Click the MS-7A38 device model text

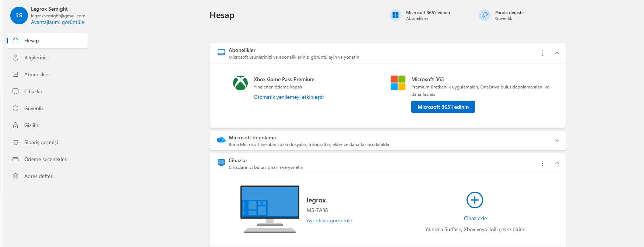click(317, 210)
